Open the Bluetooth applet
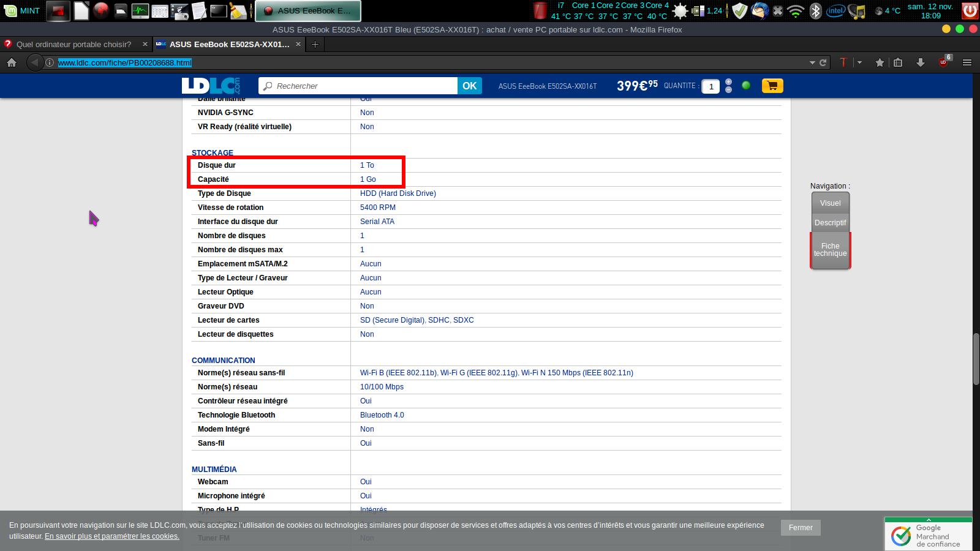 (x=815, y=10)
